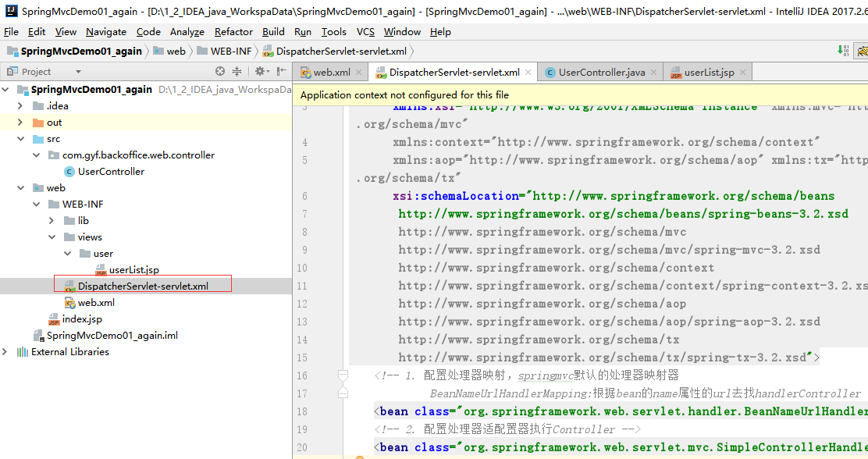Screen dimensions: 868x459
Task: Click the bean class line 20 SimpleControllerHandler
Action: (x=621, y=447)
